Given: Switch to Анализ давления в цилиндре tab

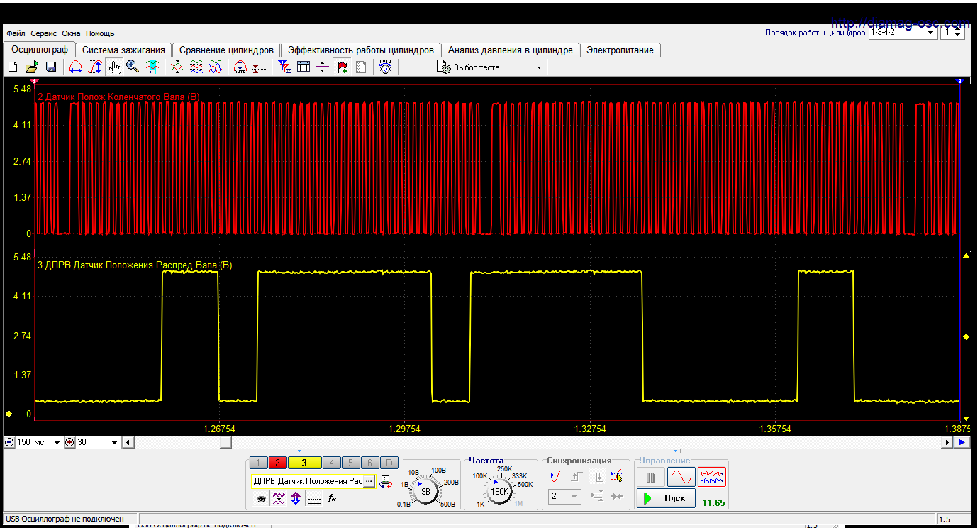Looking at the screenshot, I should point(511,50).
